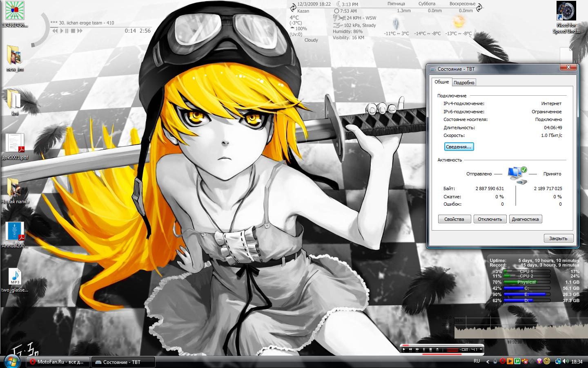Click the sent bytes value 2 887 590 631
The image size is (588, 368).
[490, 188]
